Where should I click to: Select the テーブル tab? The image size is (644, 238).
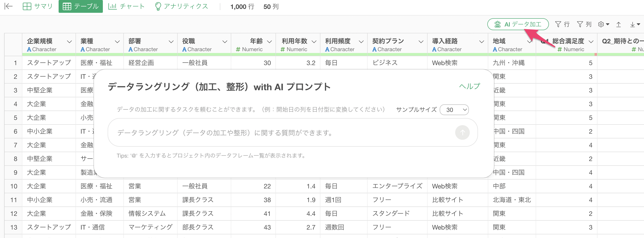point(80,6)
